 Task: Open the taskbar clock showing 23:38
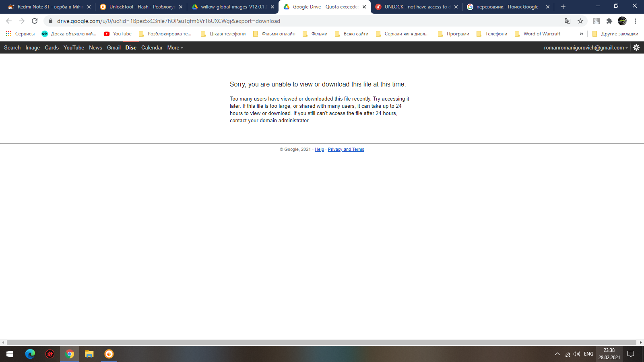pyautogui.click(x=609, y=354)
